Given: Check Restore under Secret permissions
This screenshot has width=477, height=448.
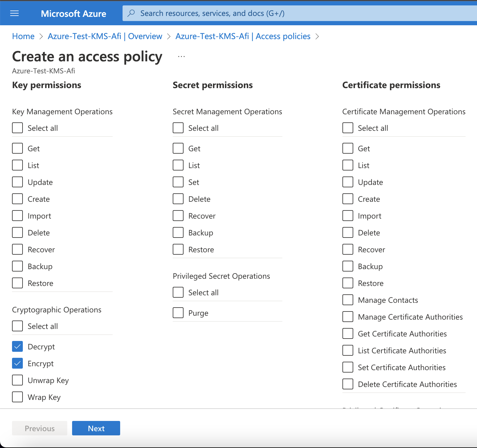Looking at the screenshot, I should point(178,249).
